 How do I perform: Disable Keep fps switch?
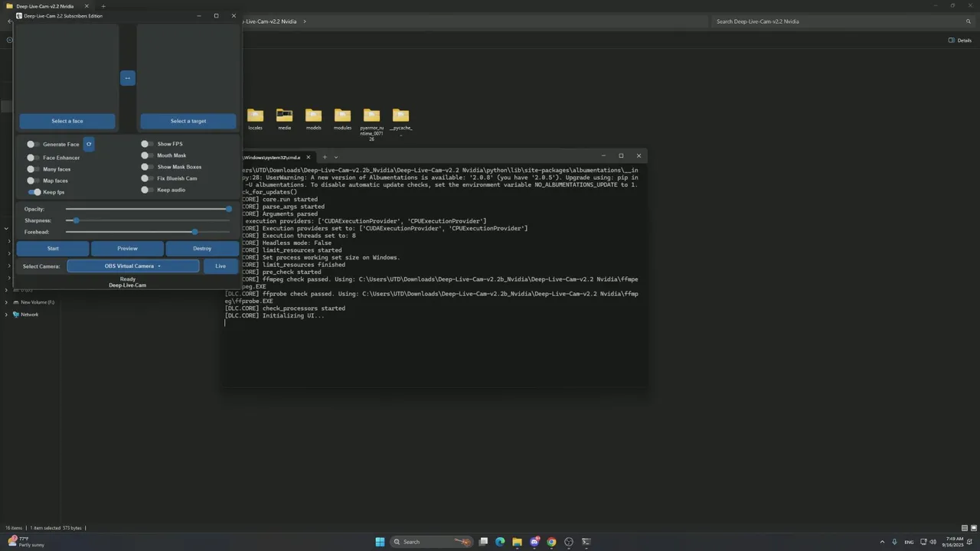click(x=34, y=192)
